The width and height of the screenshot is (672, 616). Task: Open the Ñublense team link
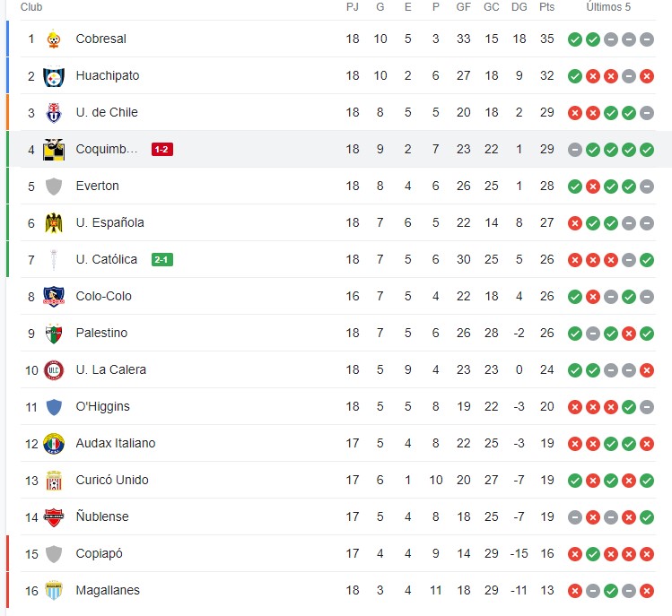click(102, 516)
